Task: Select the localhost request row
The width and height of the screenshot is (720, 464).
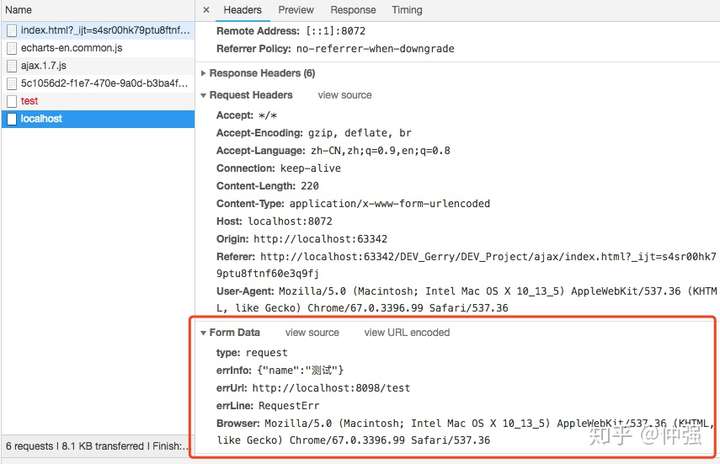Action: [98, 119]
